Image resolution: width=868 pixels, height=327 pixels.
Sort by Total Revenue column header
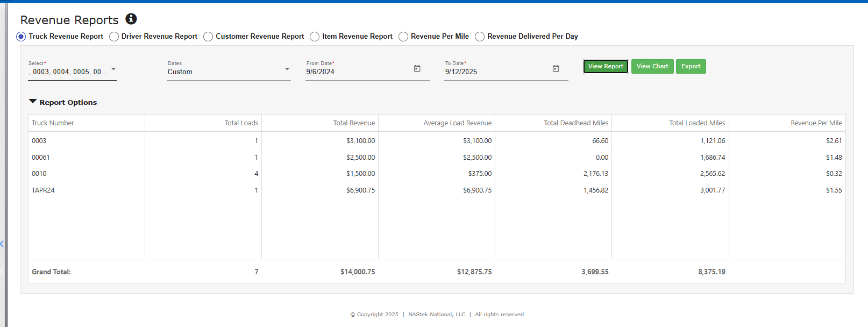tap(353, 123)
